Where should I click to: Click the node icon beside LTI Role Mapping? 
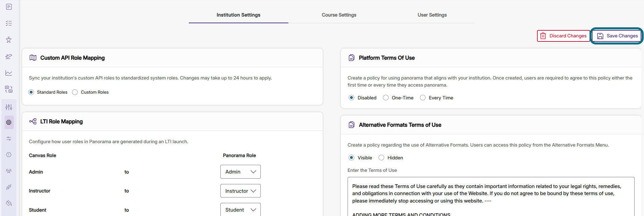coord(33,121)
